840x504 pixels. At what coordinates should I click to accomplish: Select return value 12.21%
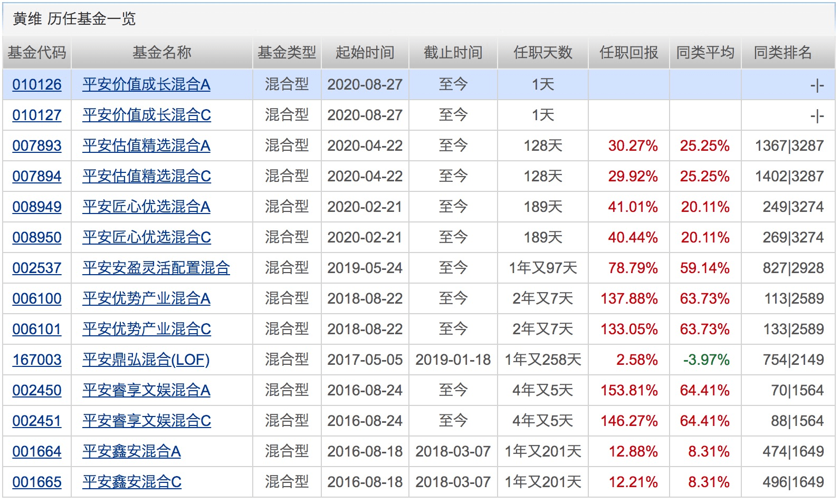click(633, 482)
